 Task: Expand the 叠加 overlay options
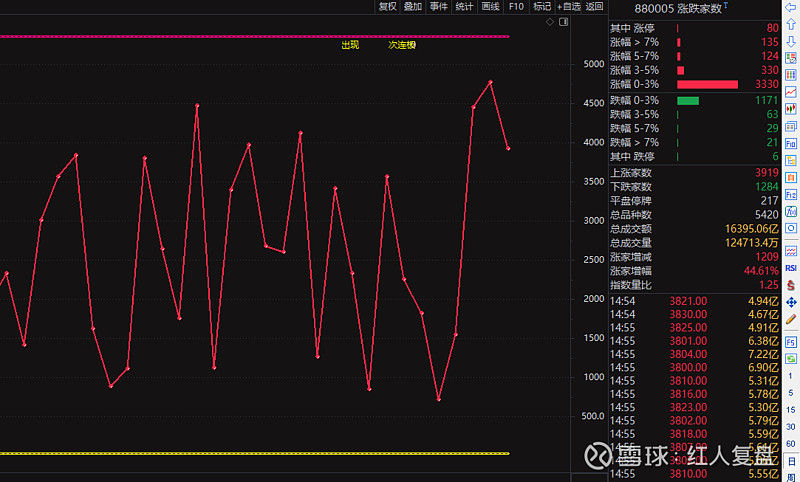click(412, 6)
